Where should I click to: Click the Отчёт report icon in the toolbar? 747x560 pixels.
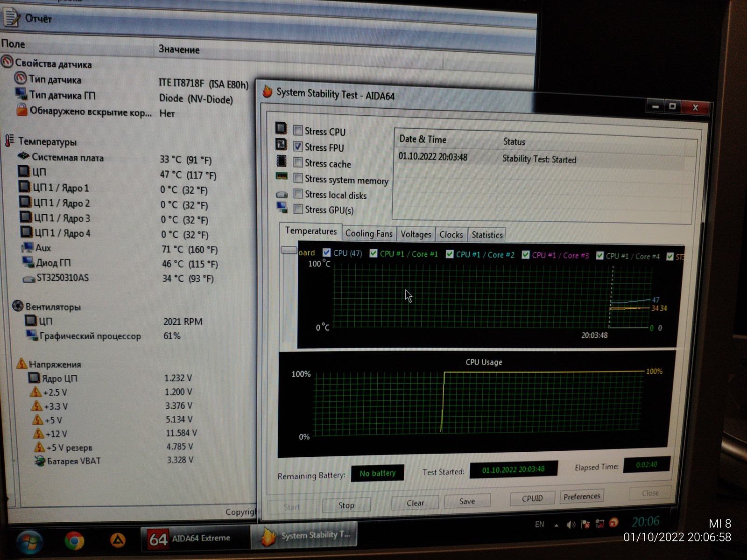11,17
